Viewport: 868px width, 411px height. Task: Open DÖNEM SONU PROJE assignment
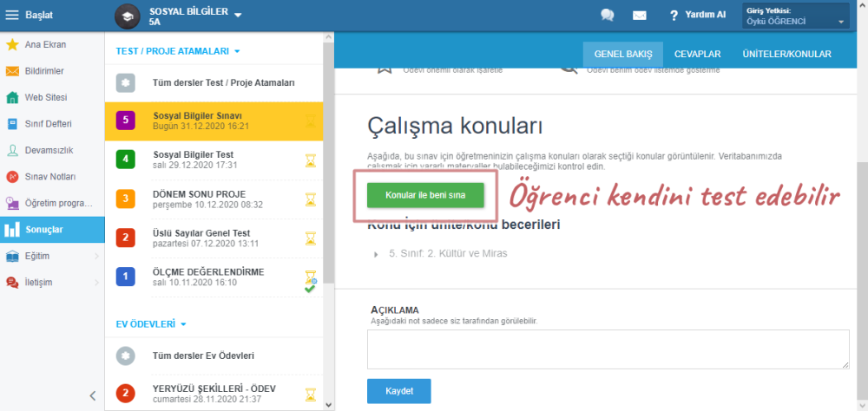coord(212,199)
